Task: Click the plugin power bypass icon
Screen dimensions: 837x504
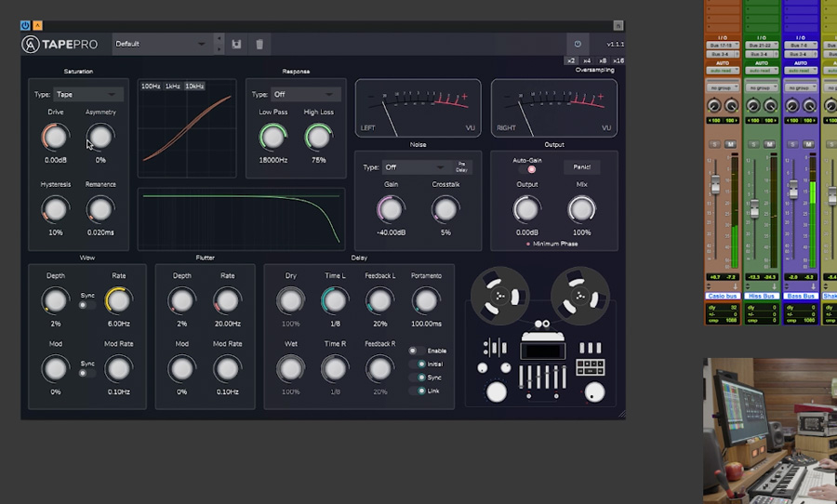Action: pyautogui.click(x=578, y=44)
